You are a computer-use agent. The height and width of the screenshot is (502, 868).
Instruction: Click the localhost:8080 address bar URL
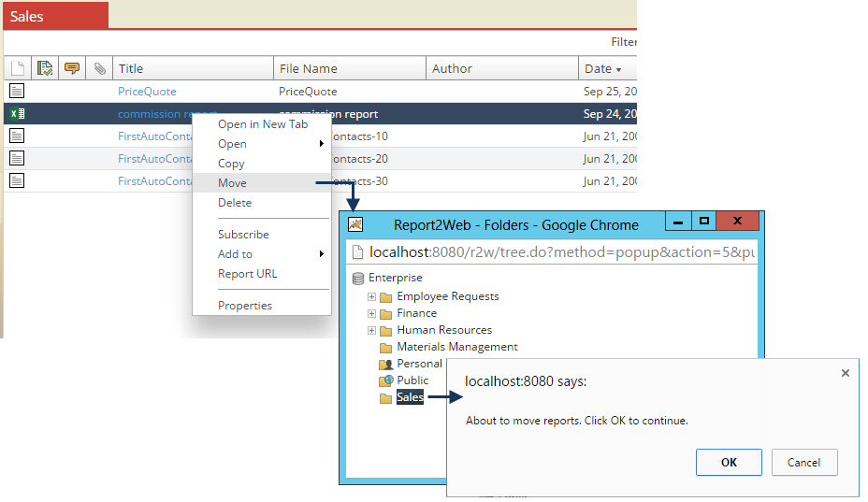(x=562, y=252)
